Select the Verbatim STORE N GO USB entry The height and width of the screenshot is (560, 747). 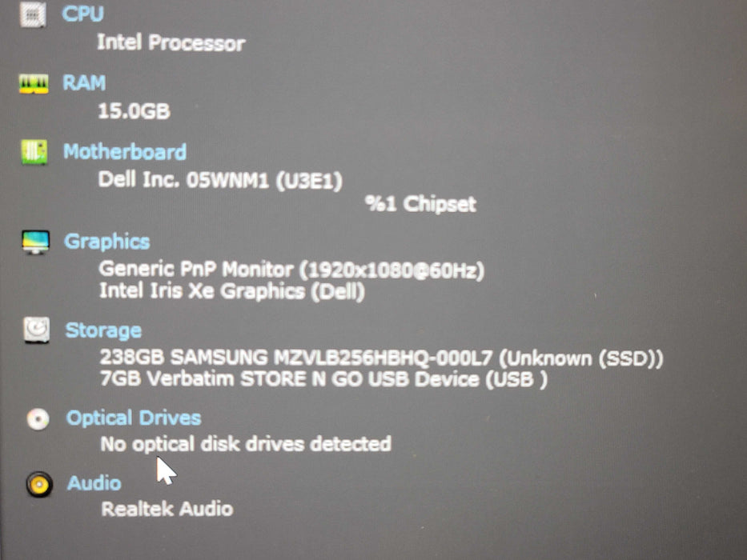(324, 379)
